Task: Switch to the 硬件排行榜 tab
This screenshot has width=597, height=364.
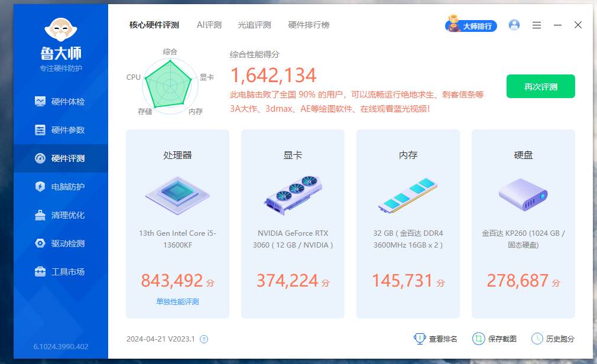Action: point(309,25)
